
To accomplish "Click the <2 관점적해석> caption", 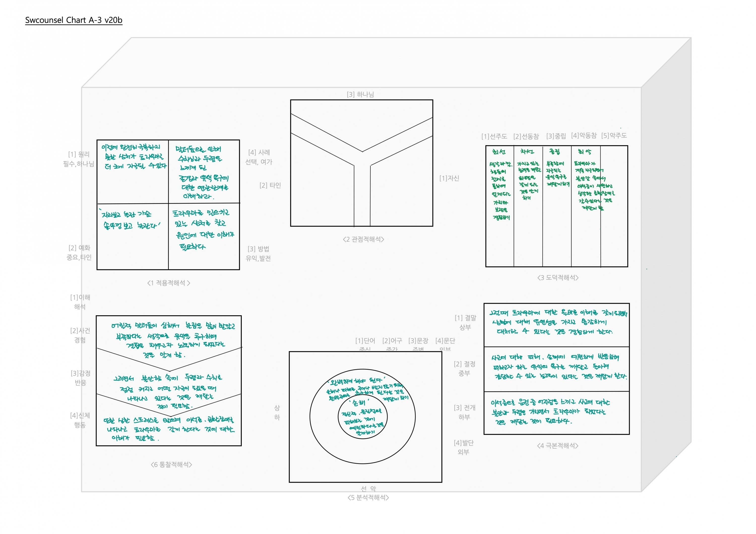I will coord(364,239).
